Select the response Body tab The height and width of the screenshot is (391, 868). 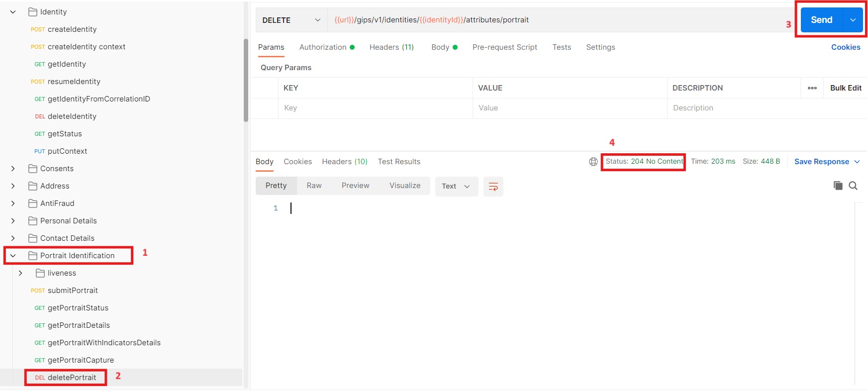coord(265,162)
